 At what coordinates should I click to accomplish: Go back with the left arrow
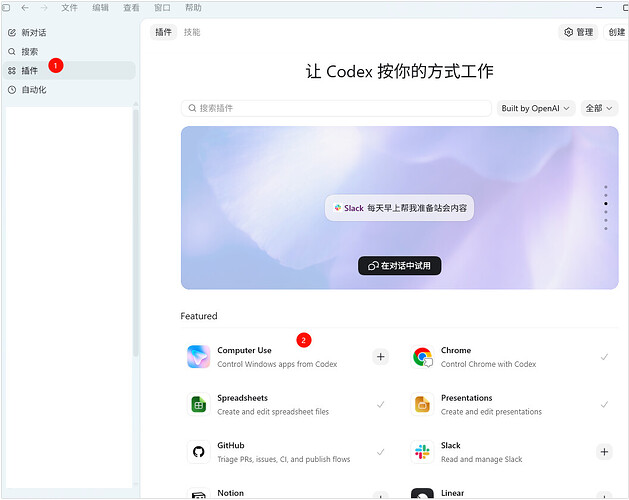pyautogui.click(x=25, y=8)
